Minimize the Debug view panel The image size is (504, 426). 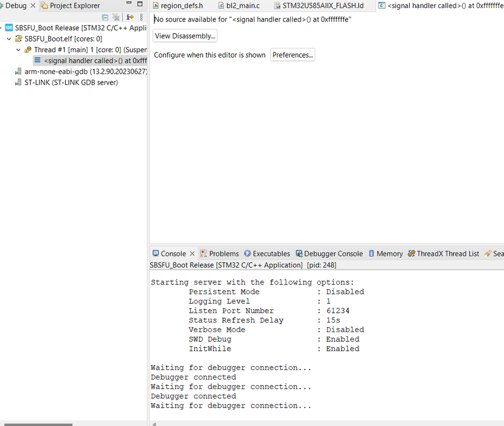tap(129, 3)
